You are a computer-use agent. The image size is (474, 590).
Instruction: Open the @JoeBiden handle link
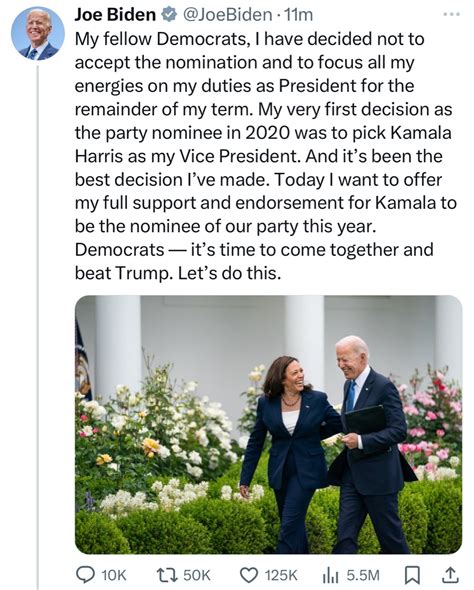pyautogui.click(x=228, y=15)
